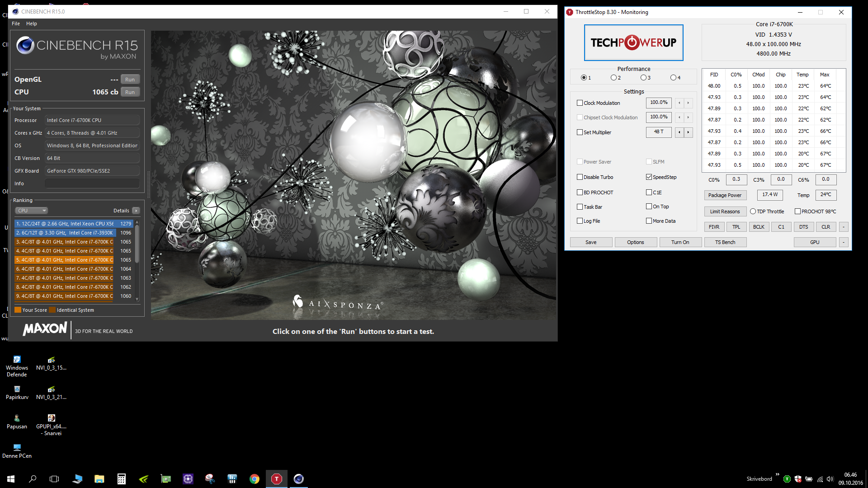Screen dimensions: 868x488
Task: Click the GPU button in ThrottleStop
Action: pyautogui.click(x=814, y=242)
